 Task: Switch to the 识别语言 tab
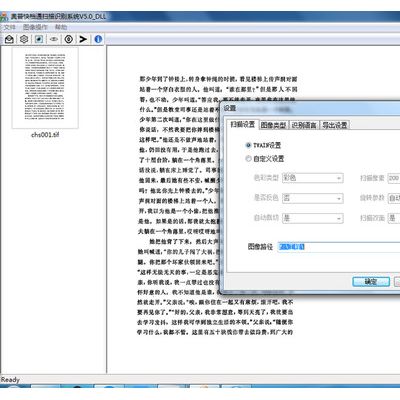(x=304, y=125)
